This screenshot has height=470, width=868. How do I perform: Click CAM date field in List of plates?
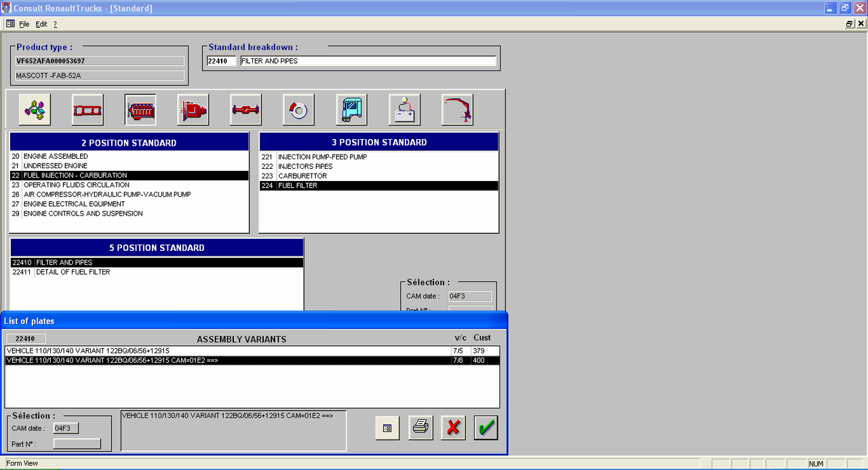tap(66, 429)
